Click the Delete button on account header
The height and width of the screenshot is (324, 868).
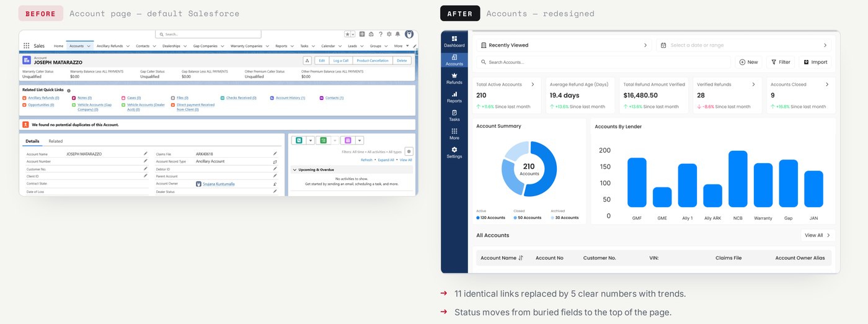coord(402,60)
